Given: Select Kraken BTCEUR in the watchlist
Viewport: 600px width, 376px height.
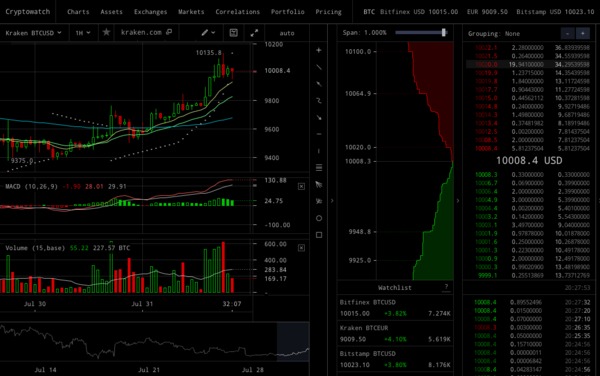Looking at the screenshot, I should [x=395, y=334].
